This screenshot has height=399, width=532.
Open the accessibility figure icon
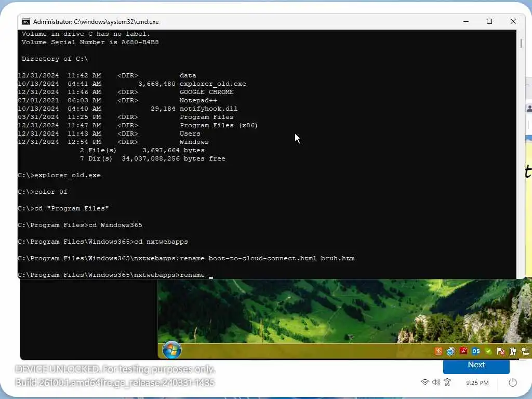pyautogui.click(x=447, y=382)
